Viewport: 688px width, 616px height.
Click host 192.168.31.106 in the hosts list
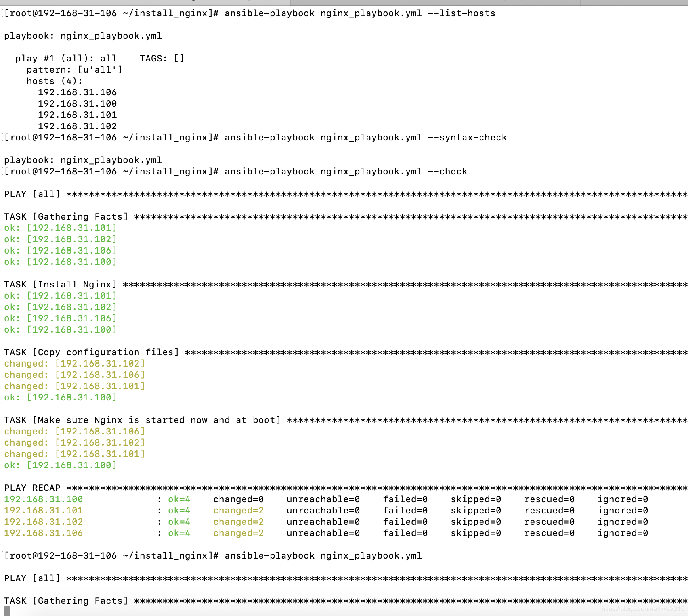click(77, 92)
